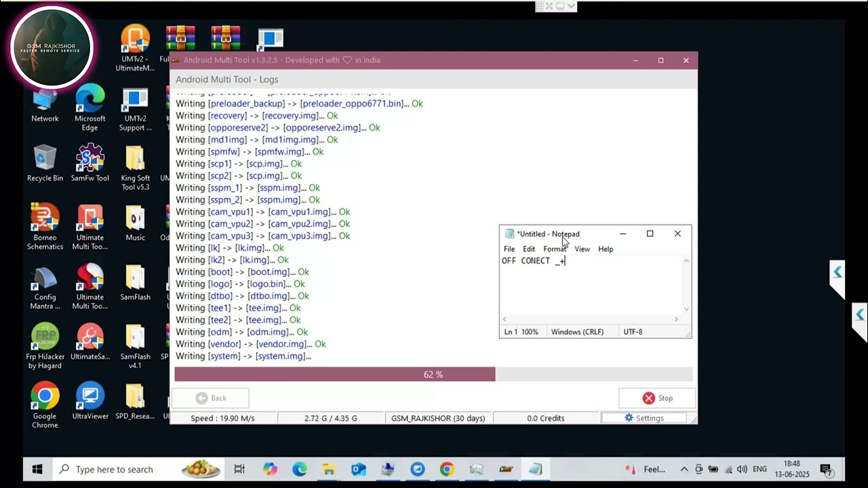This screenshot has height=488, width=868.
Task: Open Microsoft Edge on the taskbar
Action: [x=299, y=469]
